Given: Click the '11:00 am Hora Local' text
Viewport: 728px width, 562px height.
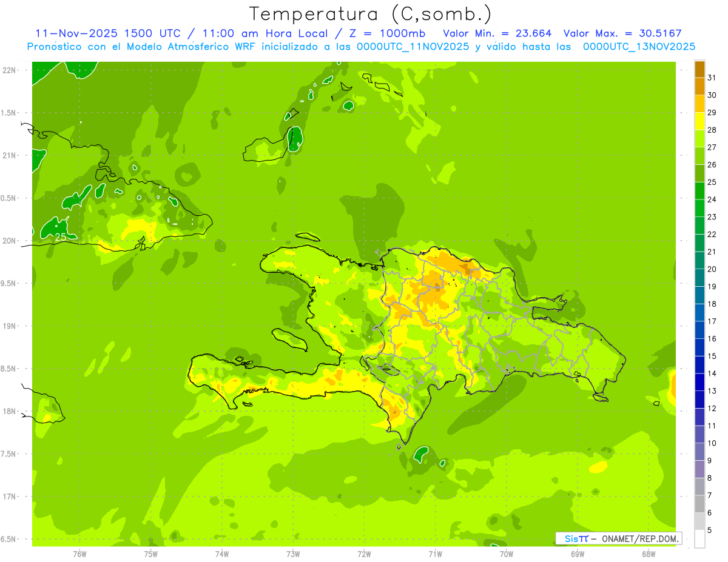Looking at the screenshot, I should 263,33.
